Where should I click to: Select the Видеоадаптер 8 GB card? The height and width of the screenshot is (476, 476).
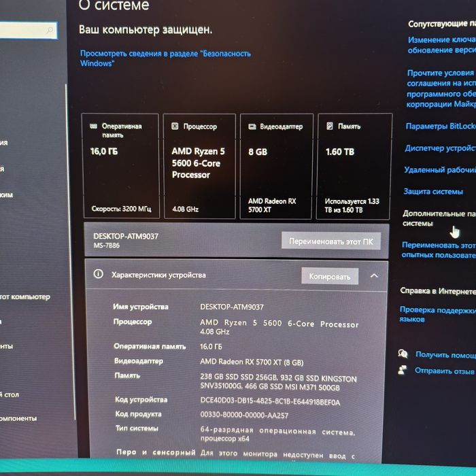click(276, 166)
